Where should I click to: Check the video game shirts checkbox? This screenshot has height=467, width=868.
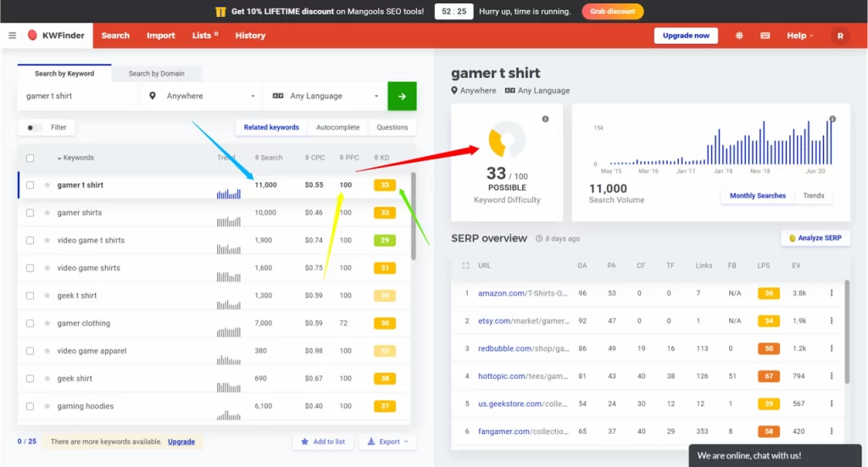pyautogui.click(x=30, y=269)
